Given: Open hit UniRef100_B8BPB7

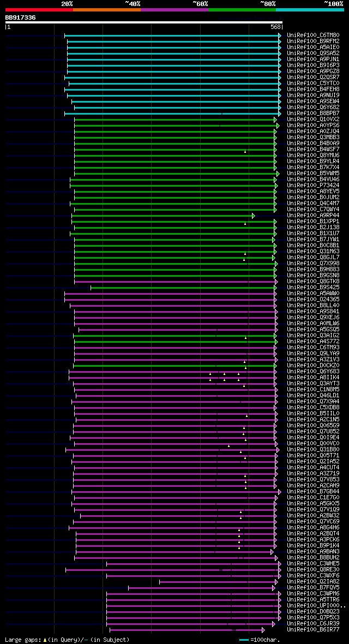Looking at the screenshot, I should [313, 113].
